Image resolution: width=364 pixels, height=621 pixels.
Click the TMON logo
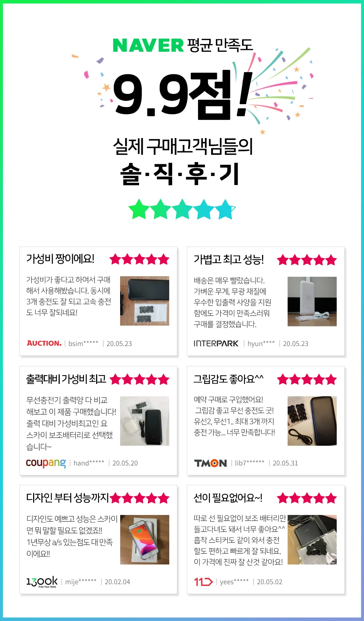(210, 463)
